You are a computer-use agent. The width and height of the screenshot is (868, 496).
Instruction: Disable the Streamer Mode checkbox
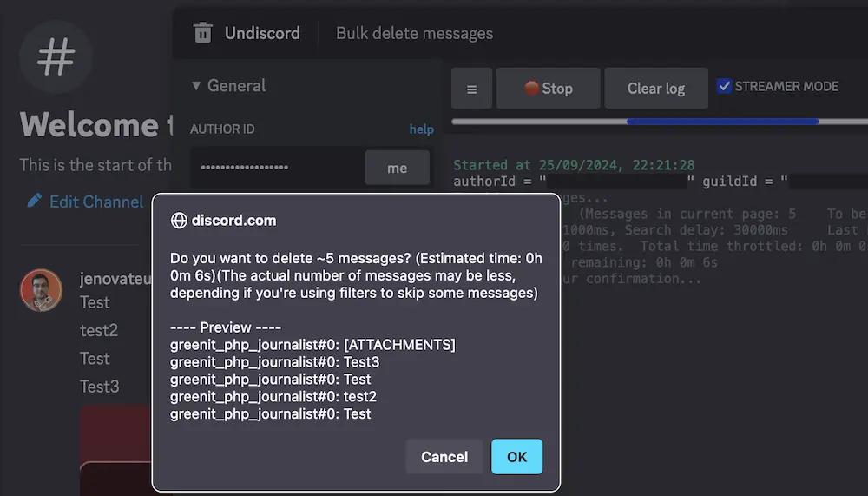coord(724,86)
